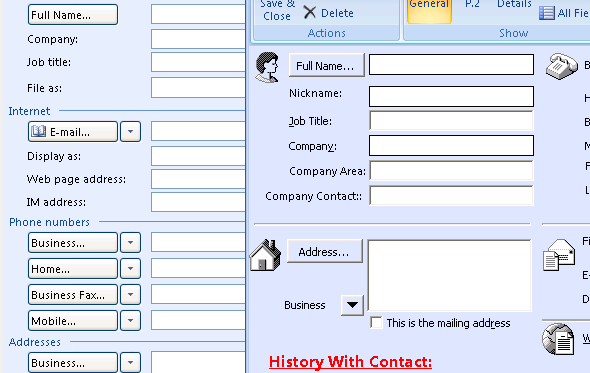
Task: Click the Company Area input field
Action: [x=451, y=171]
